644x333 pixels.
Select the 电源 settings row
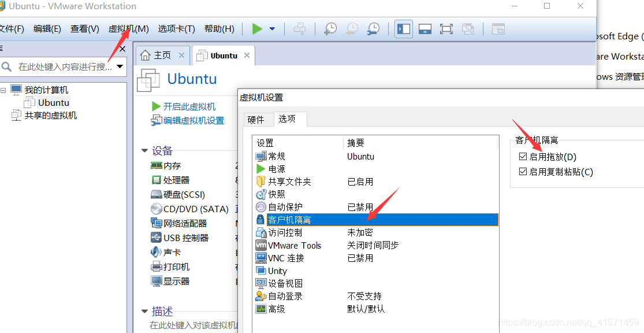[376, 169]
